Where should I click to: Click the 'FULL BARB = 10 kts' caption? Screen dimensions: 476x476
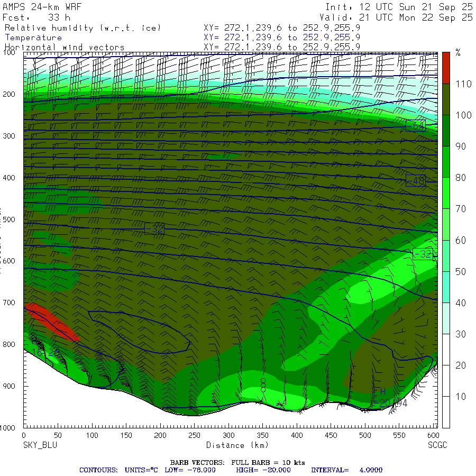(x=268, y=463)
